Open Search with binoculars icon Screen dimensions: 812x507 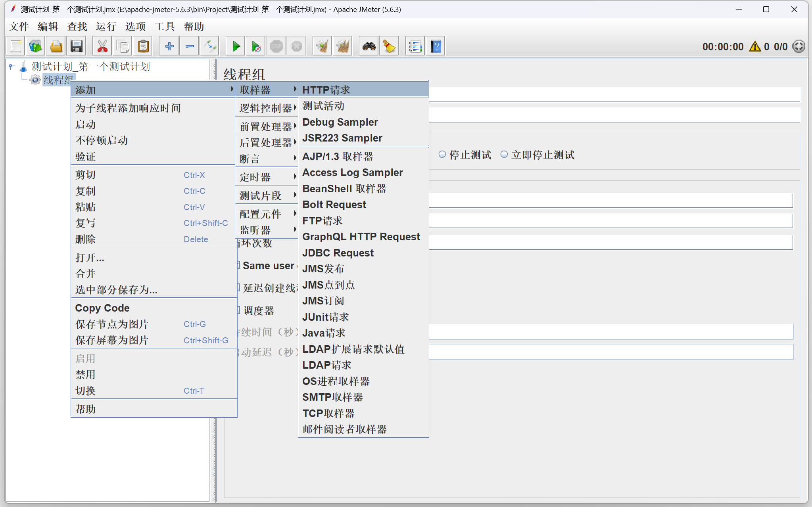click(369, 46)
